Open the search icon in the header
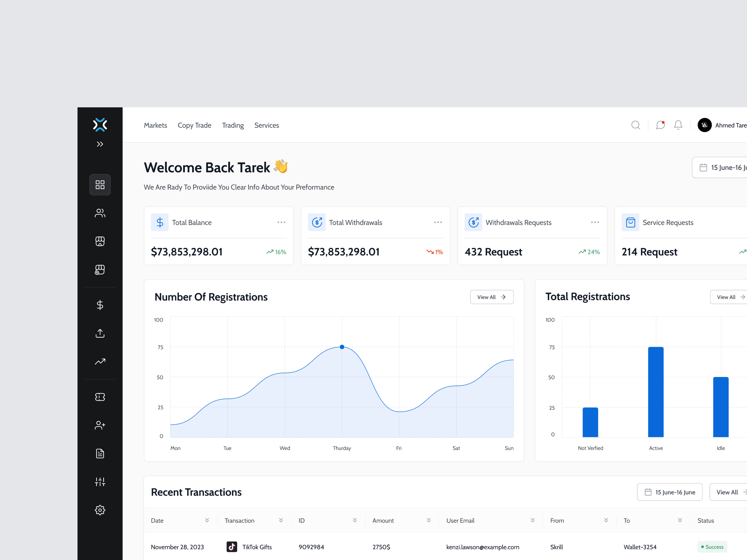 click(636, 125)
